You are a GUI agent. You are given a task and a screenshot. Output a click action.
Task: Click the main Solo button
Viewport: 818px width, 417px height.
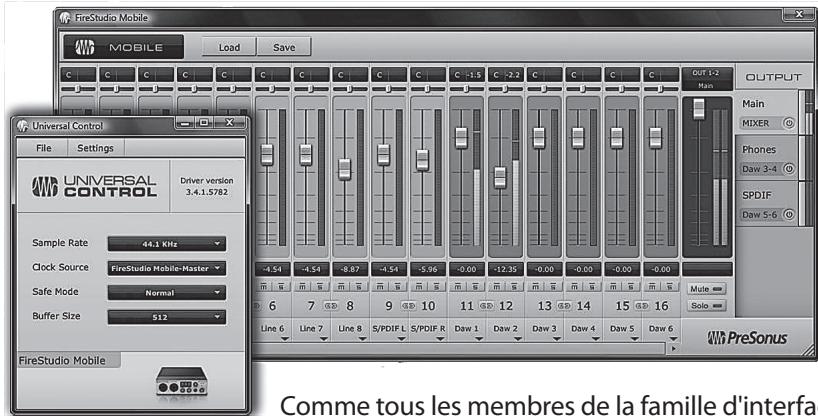click(x=707, y=306)
